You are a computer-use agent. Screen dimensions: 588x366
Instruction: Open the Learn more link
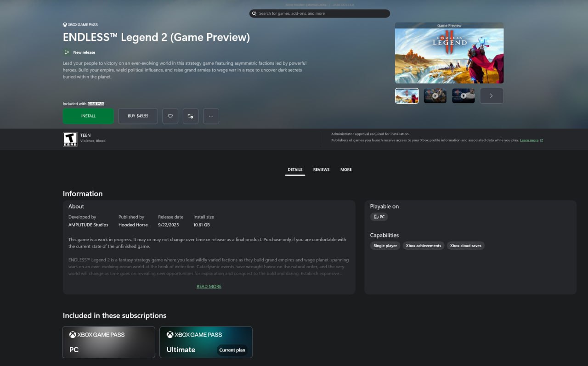click(529, 141)
